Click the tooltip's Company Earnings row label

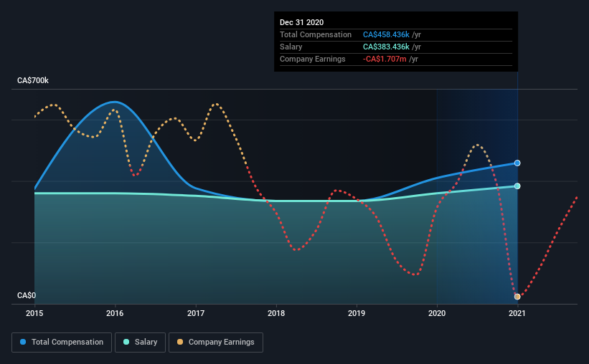313,59
